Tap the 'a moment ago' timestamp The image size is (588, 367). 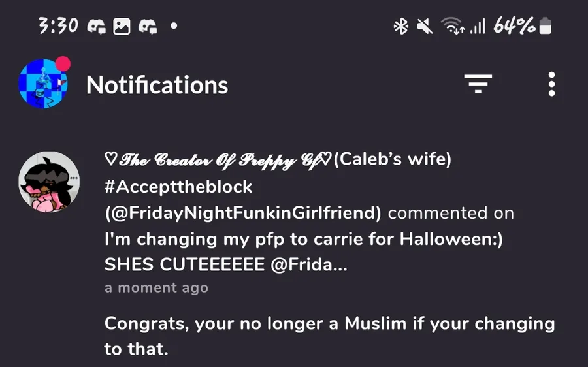(x=156, y=288)
